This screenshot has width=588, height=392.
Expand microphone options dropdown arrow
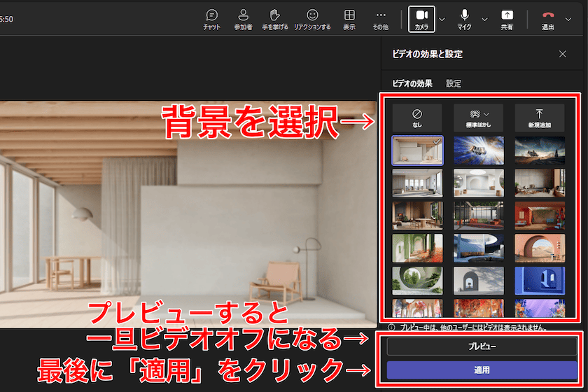[484, 19]
